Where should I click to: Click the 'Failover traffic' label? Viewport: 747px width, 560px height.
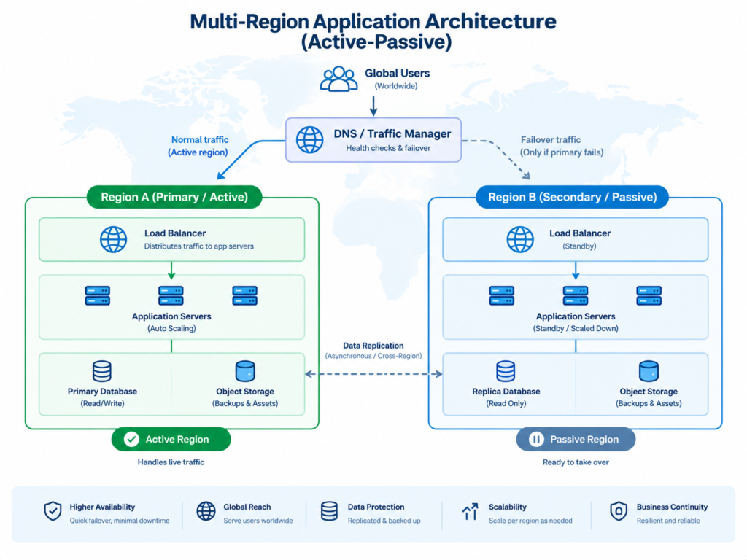551,139
